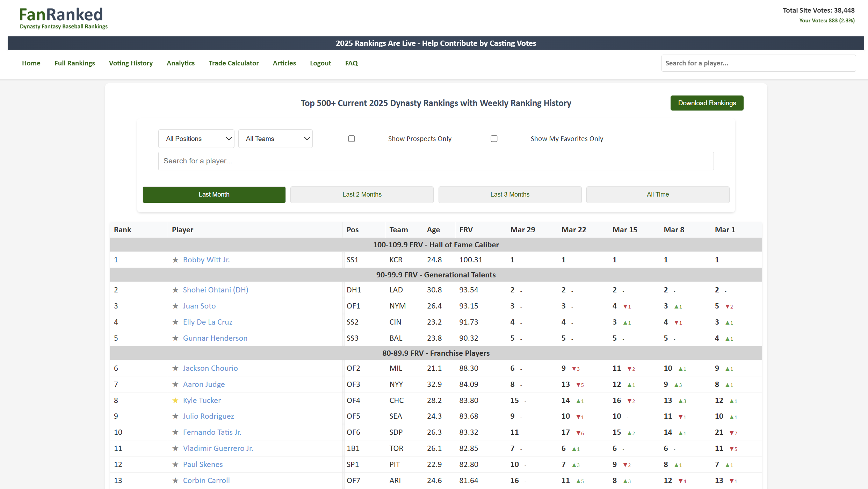Select the All Time range tab
The width and height of the screenshot is (868, 489).
[x=658, y=194]
